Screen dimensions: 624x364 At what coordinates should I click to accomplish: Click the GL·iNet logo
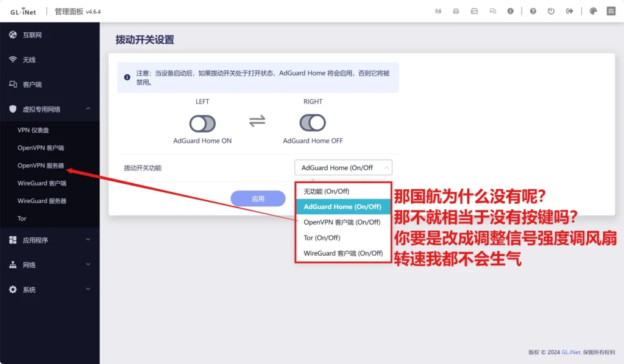tap(23, 12)
